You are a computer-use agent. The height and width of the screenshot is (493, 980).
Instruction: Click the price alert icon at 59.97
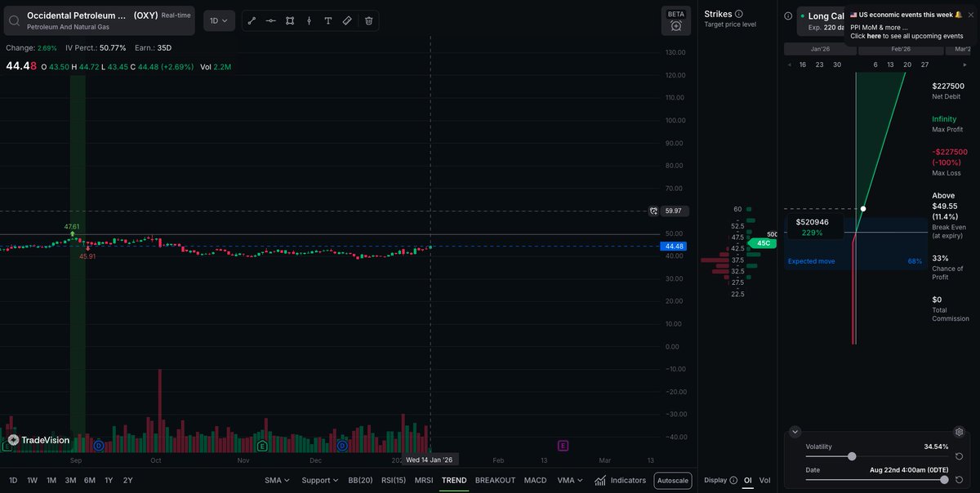point(653,211)
